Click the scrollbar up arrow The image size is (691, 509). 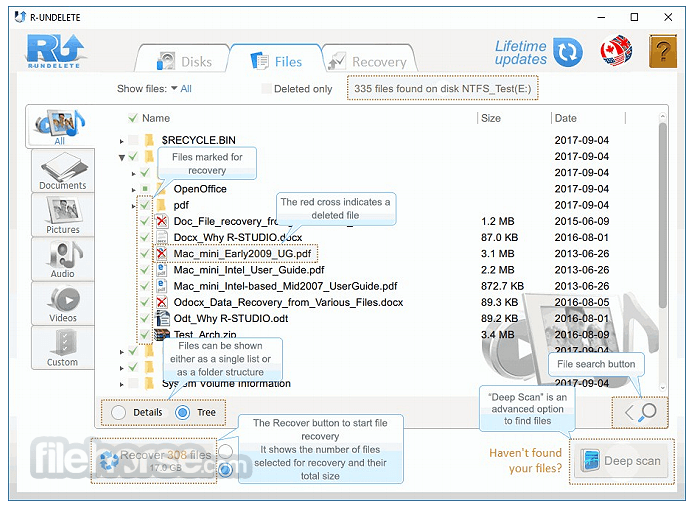(x=662, y=117)
